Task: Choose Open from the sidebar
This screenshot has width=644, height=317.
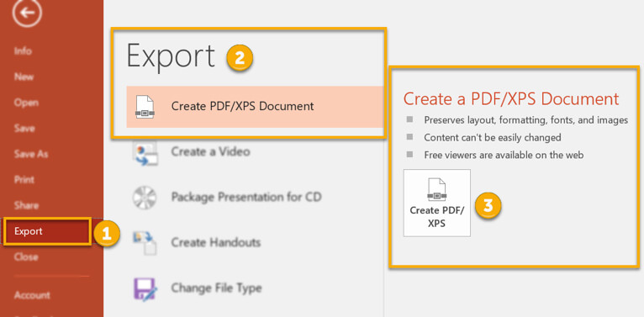Action: 26,103
